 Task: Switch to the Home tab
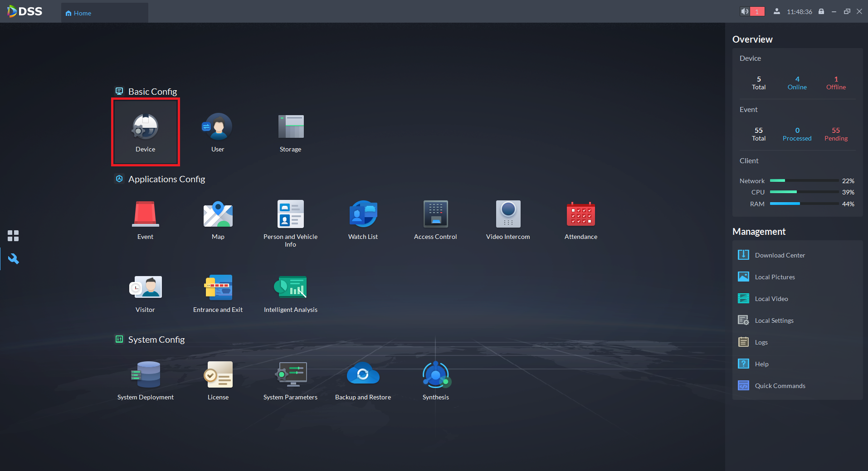[78, 13]
